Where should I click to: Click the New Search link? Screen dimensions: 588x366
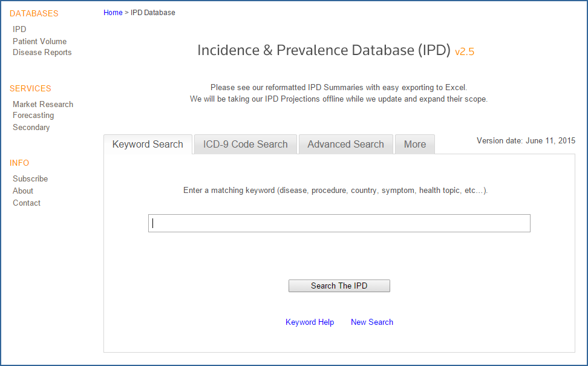(371, 322)
